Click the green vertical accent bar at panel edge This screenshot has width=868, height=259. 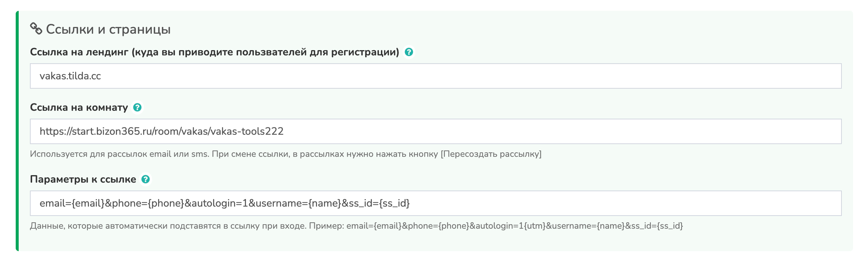17,131
